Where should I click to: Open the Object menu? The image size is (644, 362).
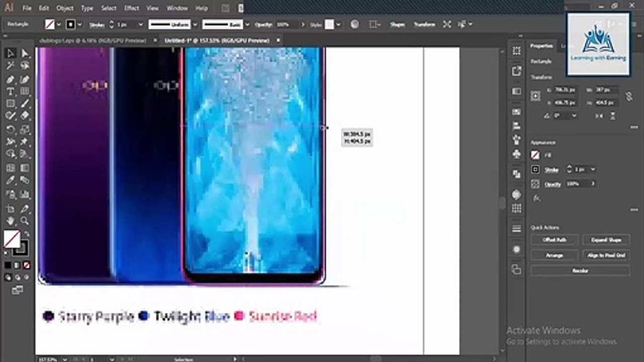(64, 8)
